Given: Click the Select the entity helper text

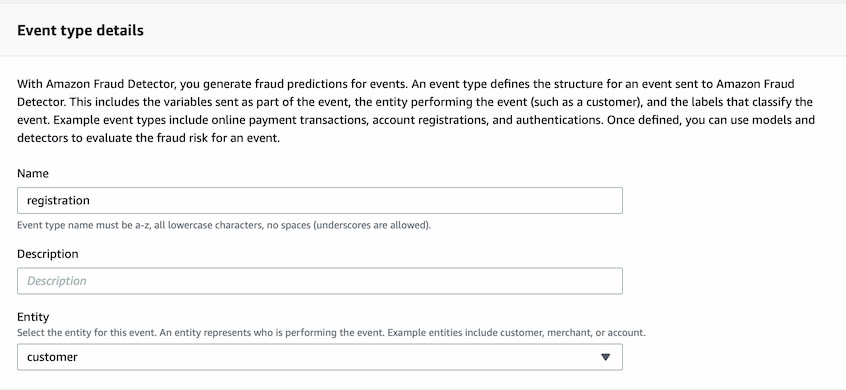Looking at the screenshot, I should pos(331,333).
